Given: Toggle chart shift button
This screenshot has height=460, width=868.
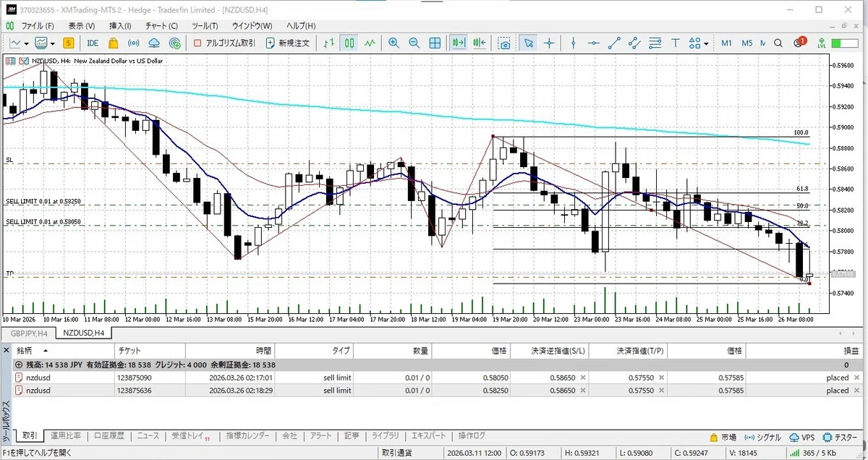Looking at the screenshot, I should pos(478,43).
